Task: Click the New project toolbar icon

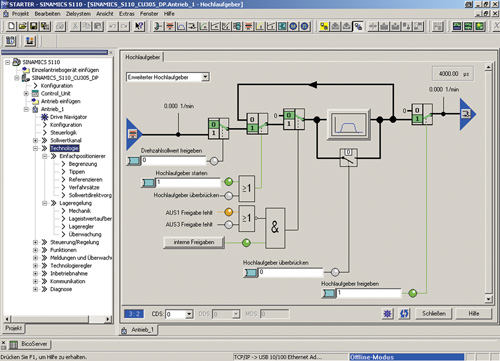Action: point(11,26)
